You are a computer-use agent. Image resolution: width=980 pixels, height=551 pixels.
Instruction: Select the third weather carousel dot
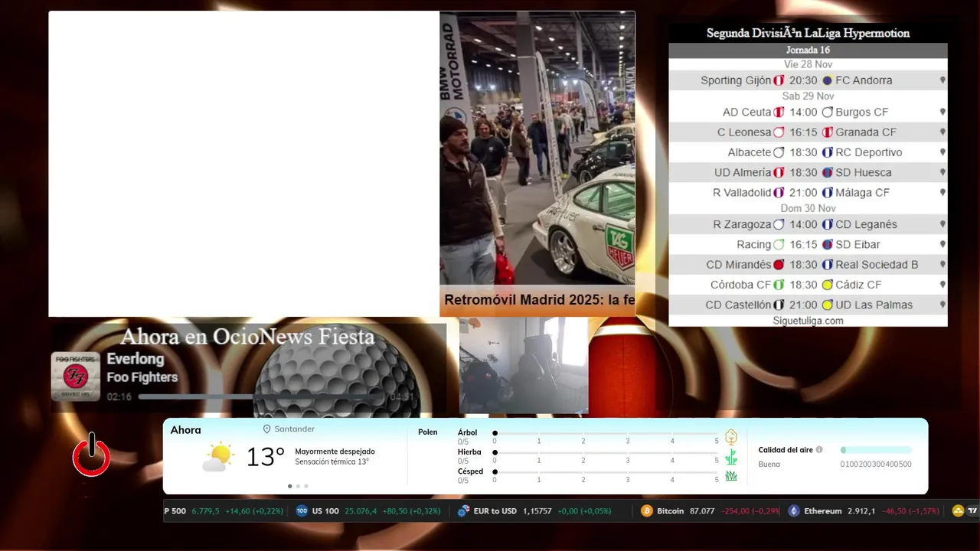click(x=306, y=486)
